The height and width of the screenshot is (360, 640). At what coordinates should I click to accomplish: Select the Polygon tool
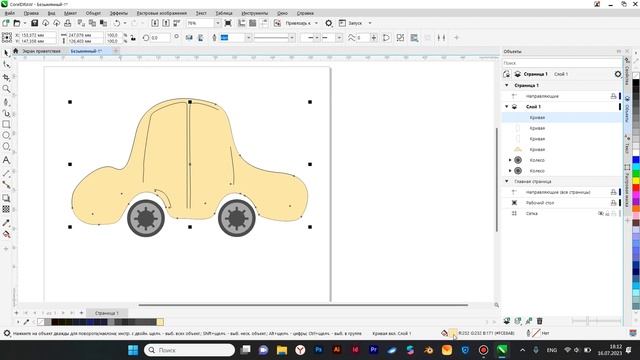point(6,147)
